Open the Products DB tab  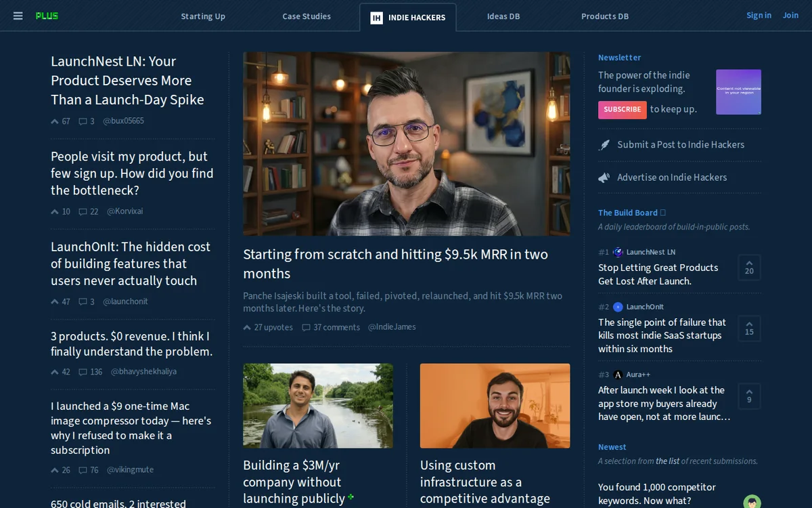pyautogui.click(x=605, y=16)
